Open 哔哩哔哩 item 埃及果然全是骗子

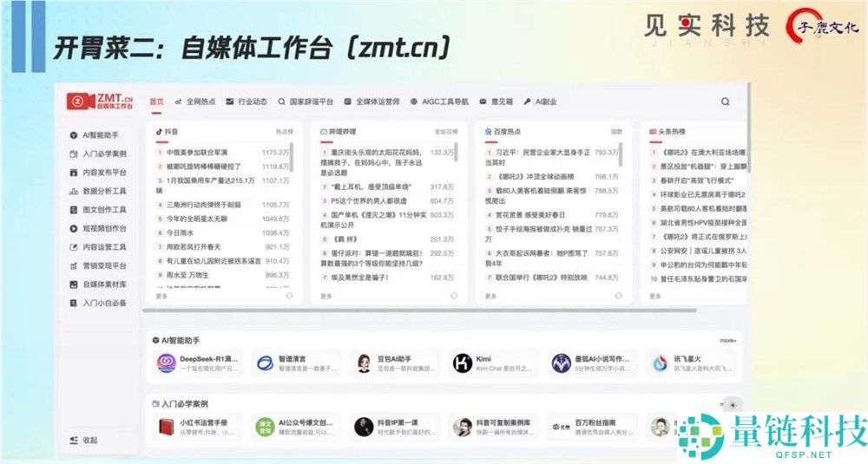tap(359, 278)
